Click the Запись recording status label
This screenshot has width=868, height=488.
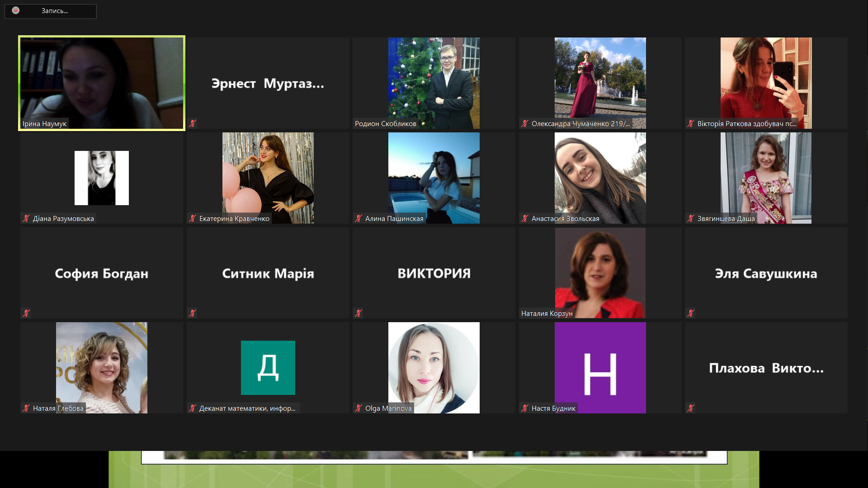click(x=55, y=11)
